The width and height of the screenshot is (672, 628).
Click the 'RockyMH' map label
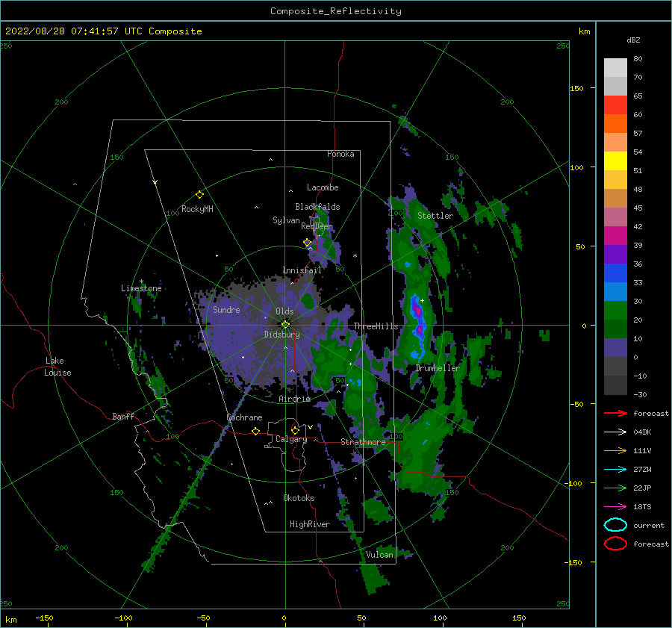pos(197,209)
